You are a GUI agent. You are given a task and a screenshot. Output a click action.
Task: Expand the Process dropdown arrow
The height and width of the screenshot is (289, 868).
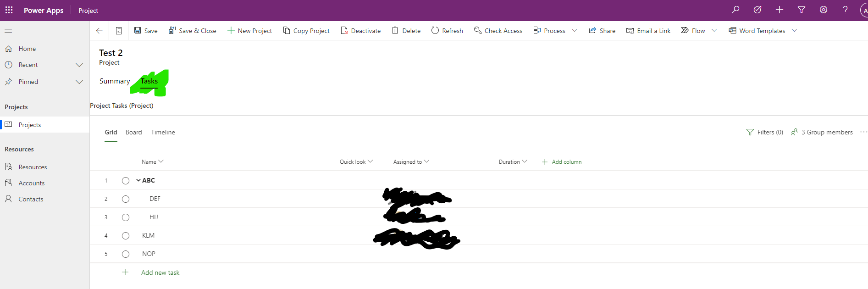(575, 30)
